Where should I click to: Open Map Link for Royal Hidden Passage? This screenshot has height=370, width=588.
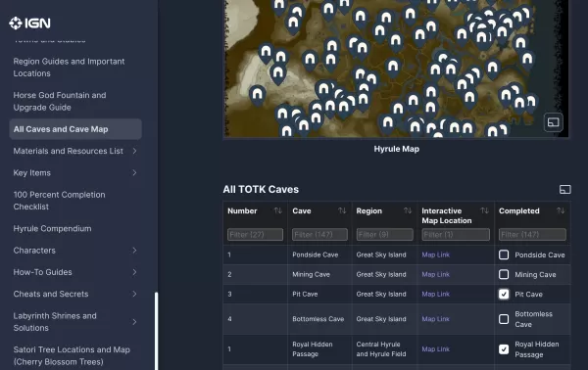tap(435, 349)
